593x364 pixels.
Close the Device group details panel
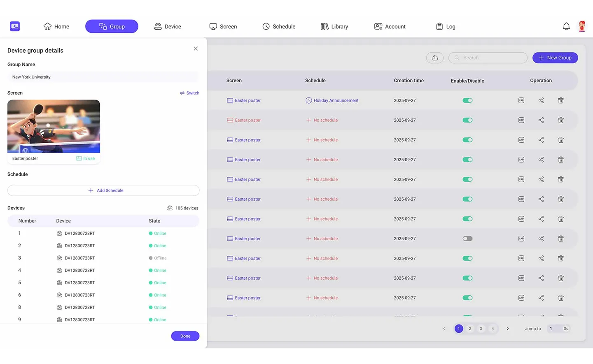[x=196, y=49]
